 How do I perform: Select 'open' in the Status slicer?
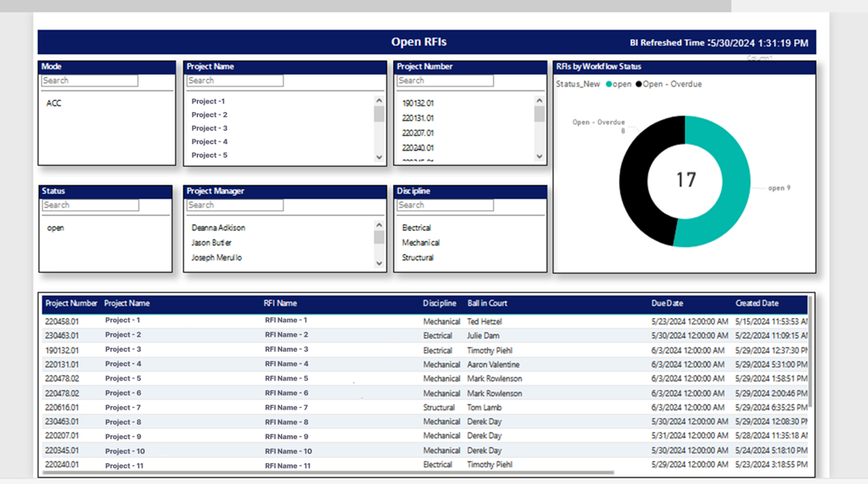(x=55, y=228)
